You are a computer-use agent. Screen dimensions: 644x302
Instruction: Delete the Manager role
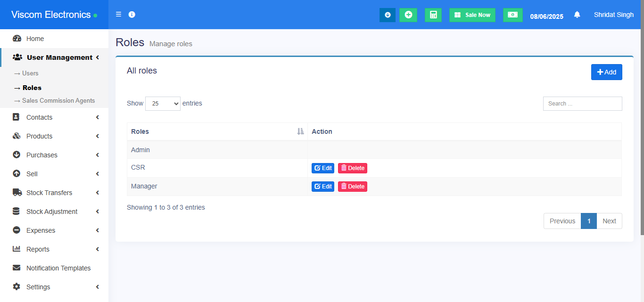tap(352, 187)
